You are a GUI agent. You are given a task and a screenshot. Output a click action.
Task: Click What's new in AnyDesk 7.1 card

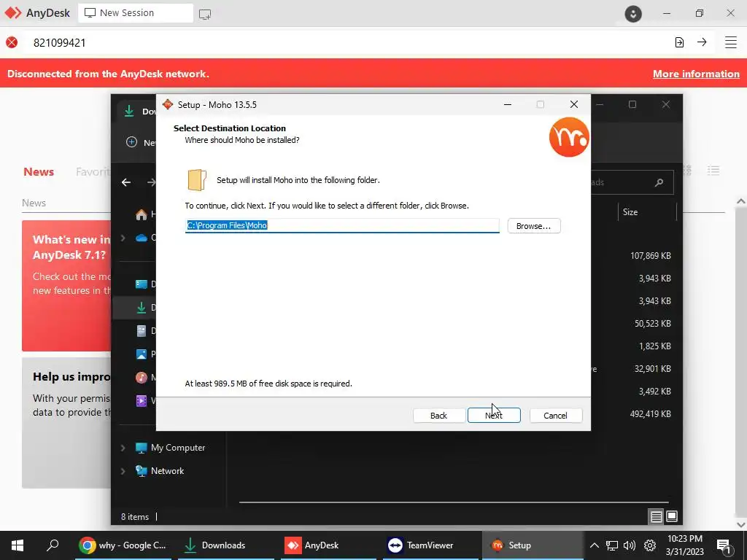tap(66, 286)
